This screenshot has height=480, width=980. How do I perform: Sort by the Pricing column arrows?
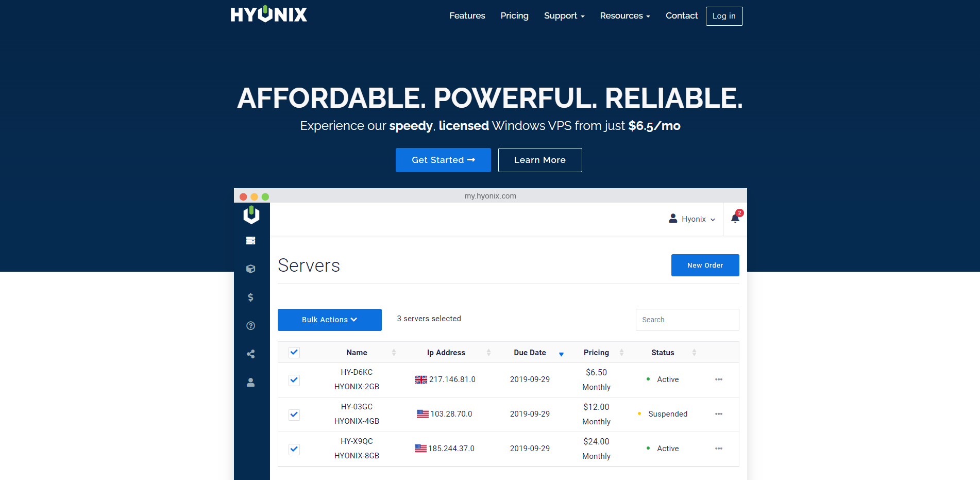(x=621, y=353)
